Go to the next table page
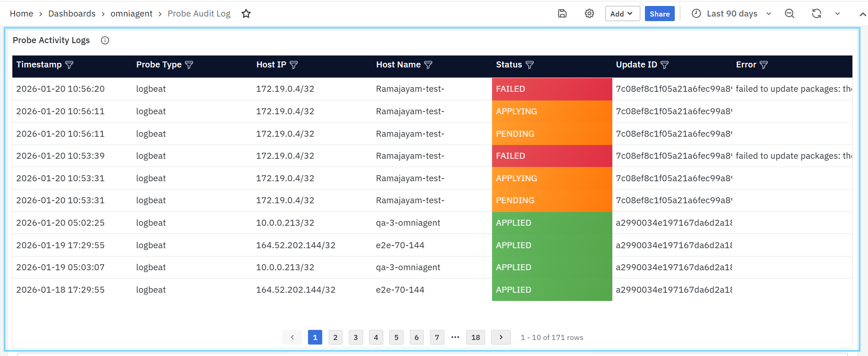 501,337
